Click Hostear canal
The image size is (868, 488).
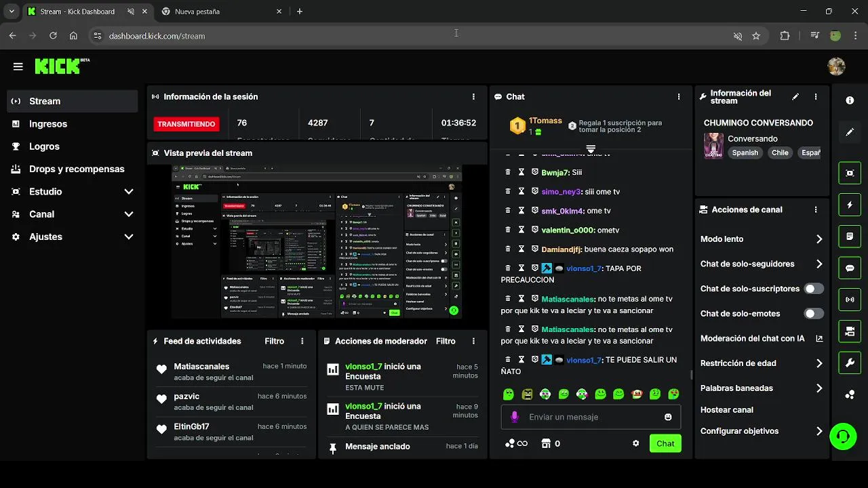pos(727,410)
